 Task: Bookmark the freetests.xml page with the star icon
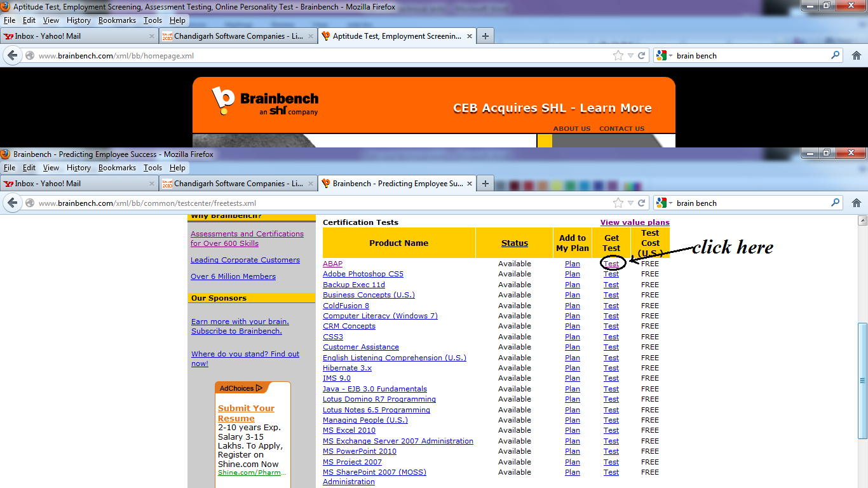(x=618, y=203)
